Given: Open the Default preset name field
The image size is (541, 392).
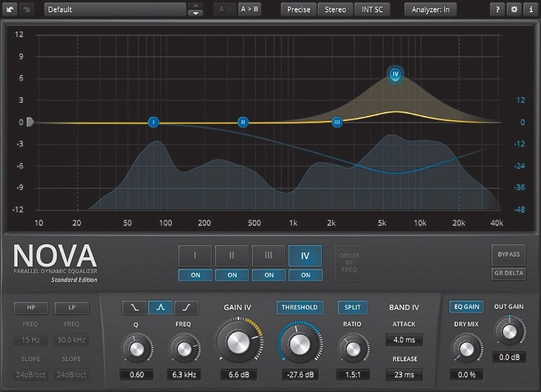Looking at the screenshot, I should tap(115, 9).
